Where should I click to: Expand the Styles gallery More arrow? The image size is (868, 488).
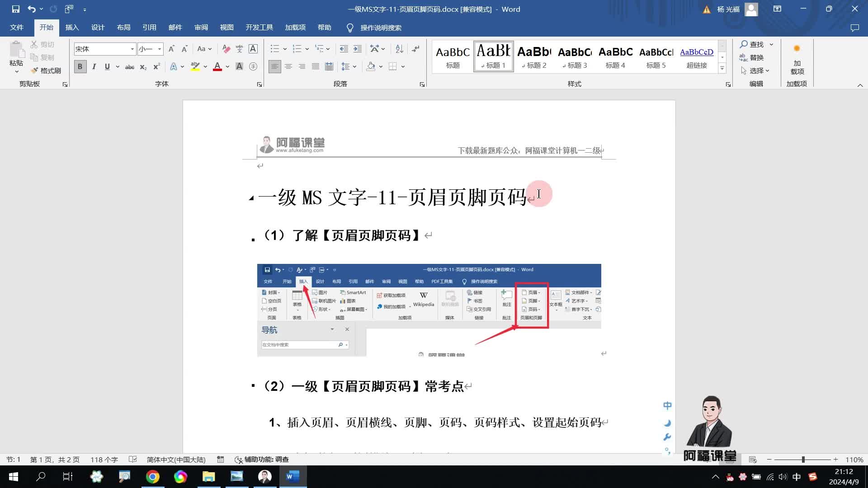coord(722,68)
